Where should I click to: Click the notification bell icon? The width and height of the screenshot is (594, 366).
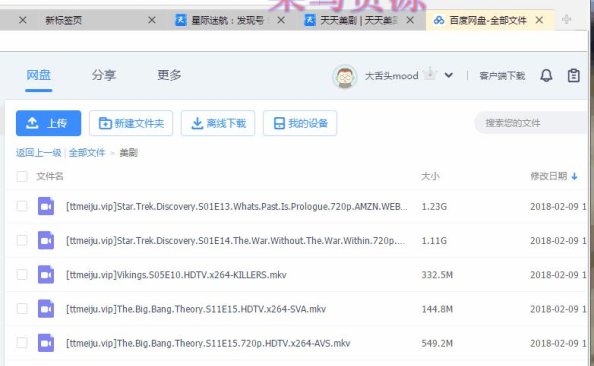point(546,75)
